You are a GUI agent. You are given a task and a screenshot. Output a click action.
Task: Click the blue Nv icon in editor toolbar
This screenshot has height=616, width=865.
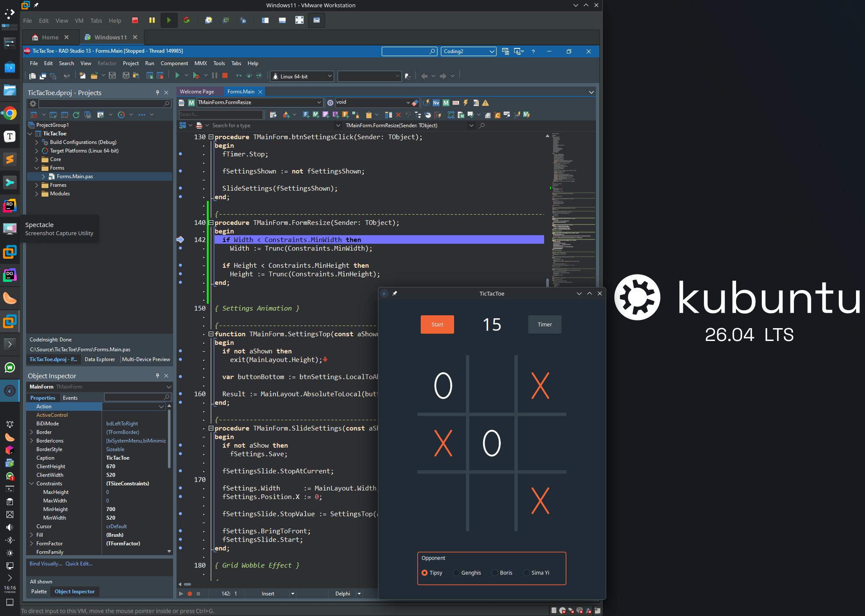point(436,103)
